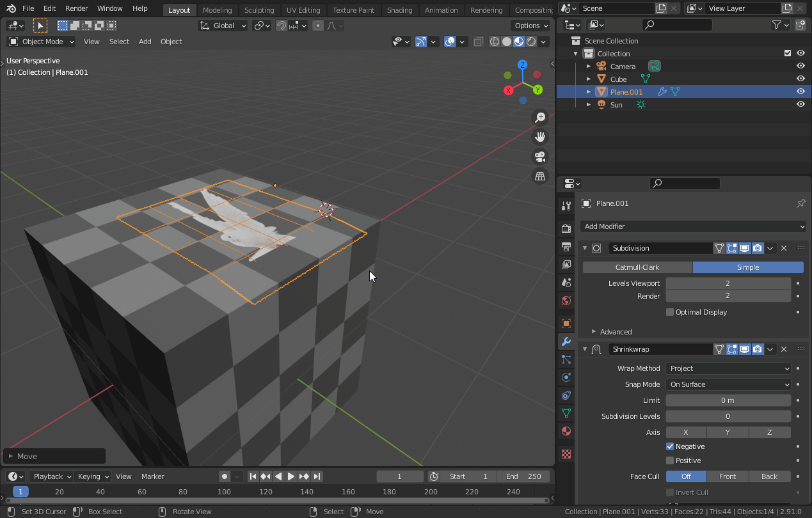Select Catmull-Clark subdivision type
The image size is (812, 518).
pos(637,267)
